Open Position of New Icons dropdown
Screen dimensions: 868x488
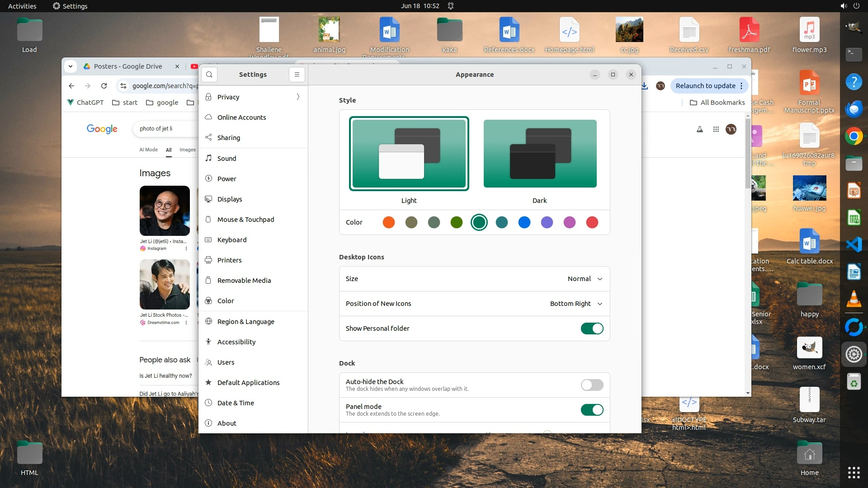(x=576, y=304)
